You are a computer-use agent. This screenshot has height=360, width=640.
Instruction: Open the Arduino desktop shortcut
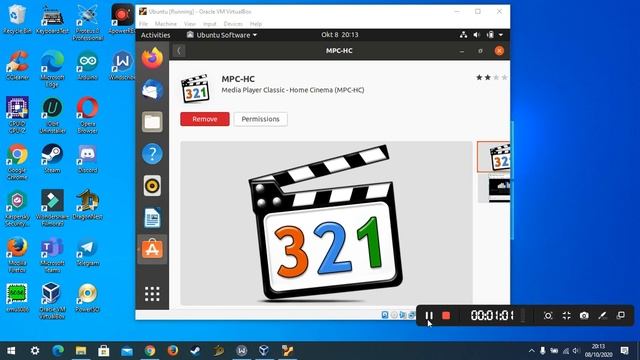point(87,65)
